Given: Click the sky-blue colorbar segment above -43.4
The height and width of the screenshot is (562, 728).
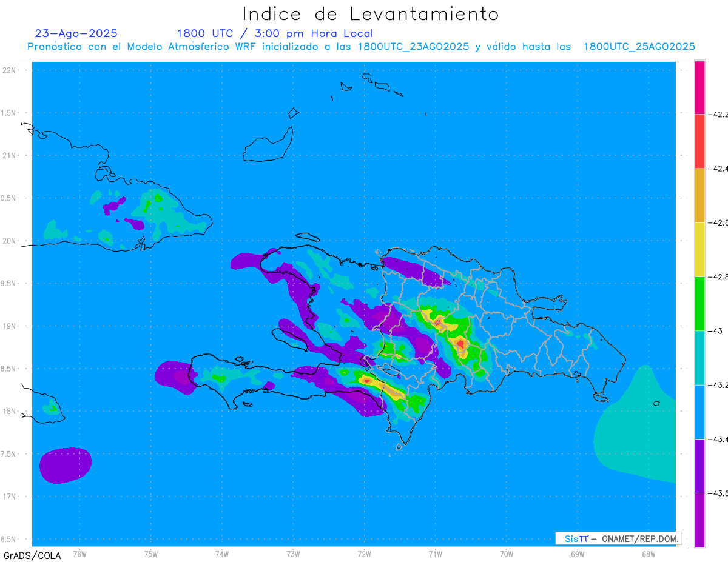Looking at the screenshot, I should [x=699, y=412].
